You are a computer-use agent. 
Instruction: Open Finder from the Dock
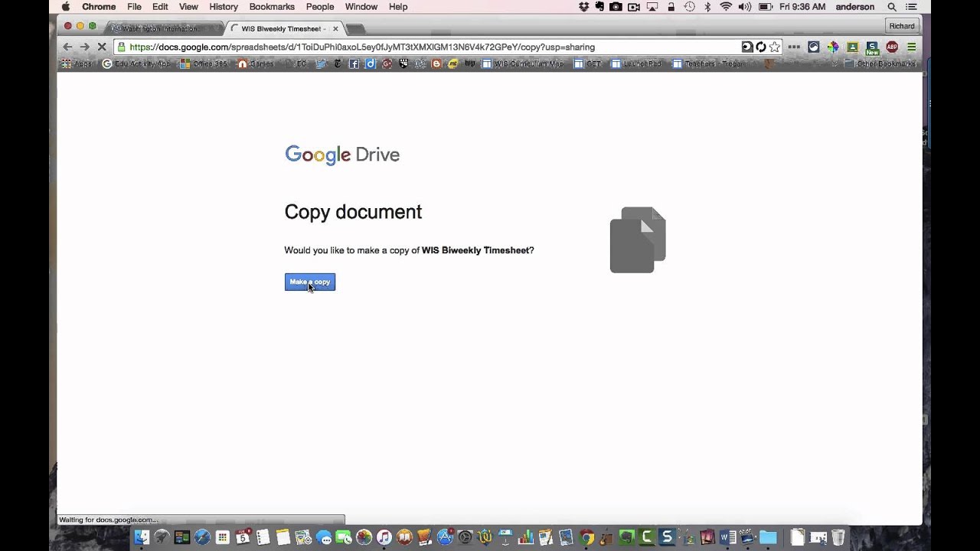pos(142,537)
